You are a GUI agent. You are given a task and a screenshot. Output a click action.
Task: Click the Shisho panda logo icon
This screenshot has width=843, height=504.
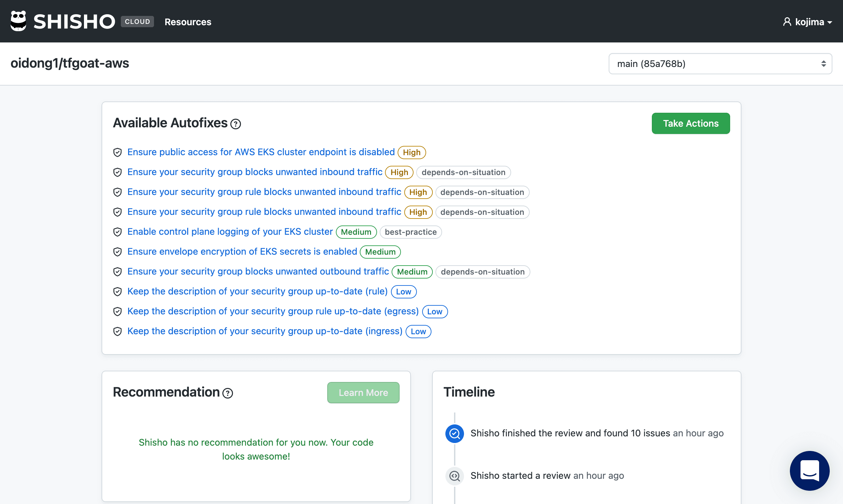coord(18,21)
